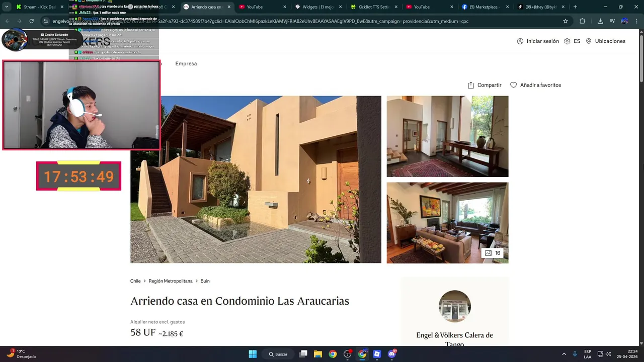Open OBS Studio from the taskbar
Viewport: 644px width, 362px height.
coord(348,354)
